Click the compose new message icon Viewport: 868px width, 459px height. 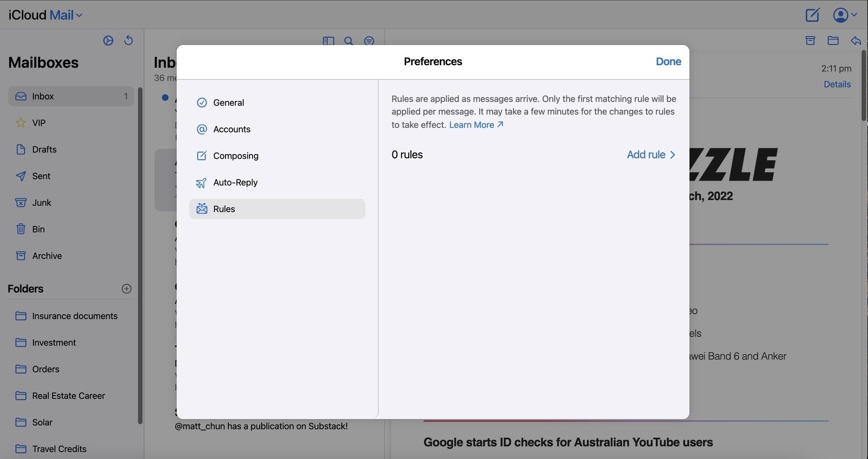[x=812, y=15]
